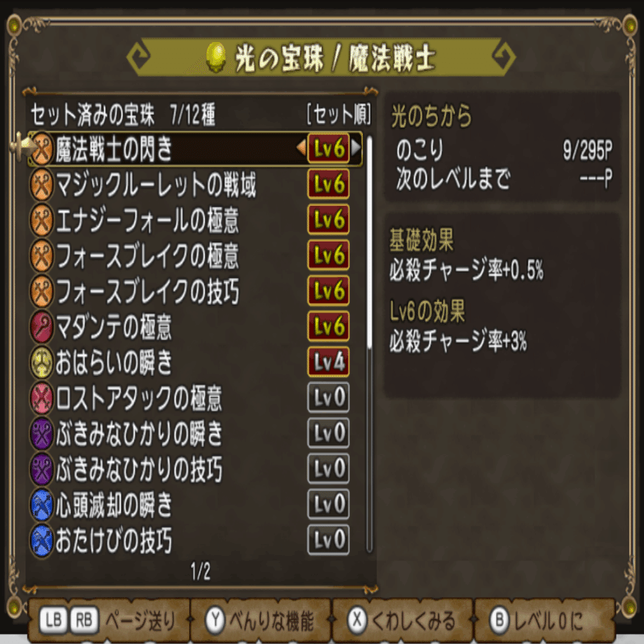Increase 魔法戦士の閃き level with right arrow
Image resolution: width=644 pixels, height=644 pixels.
[x=356, y=148]
